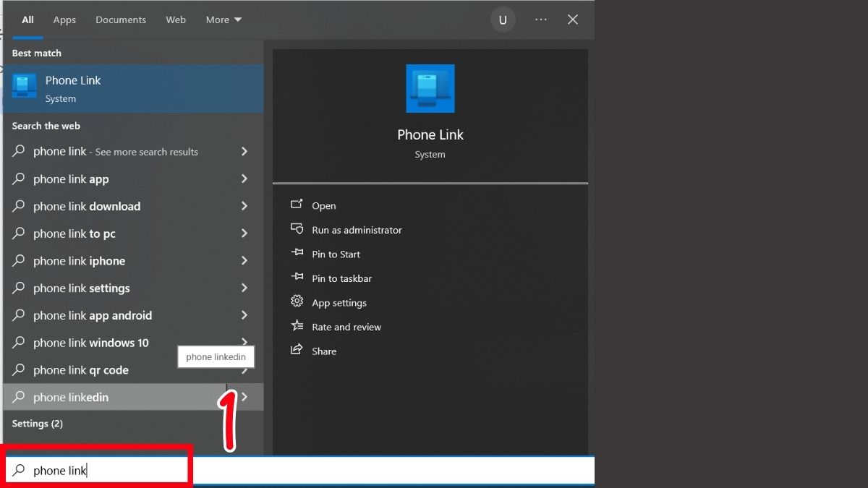Expand arrow for 'phone linkedin'

coord(244,397)
